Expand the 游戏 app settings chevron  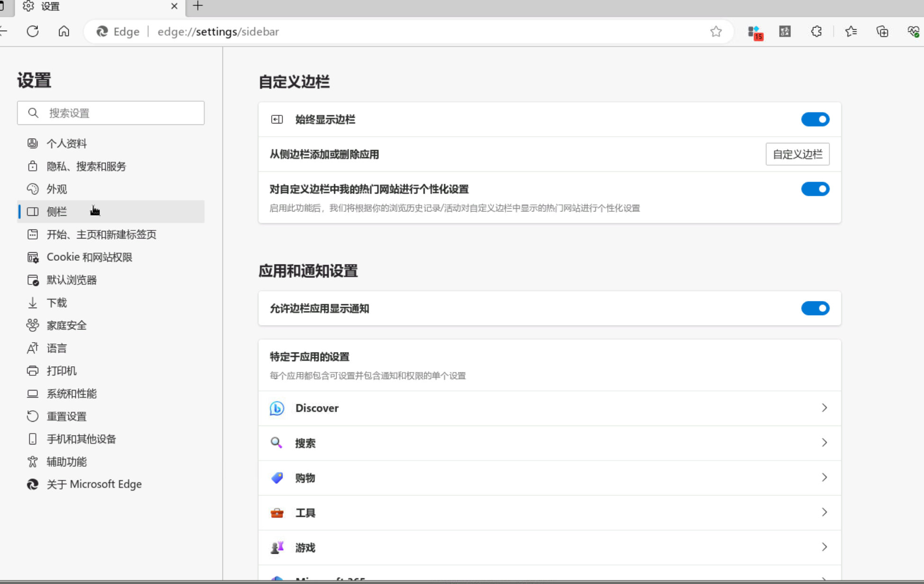[824, 547]
